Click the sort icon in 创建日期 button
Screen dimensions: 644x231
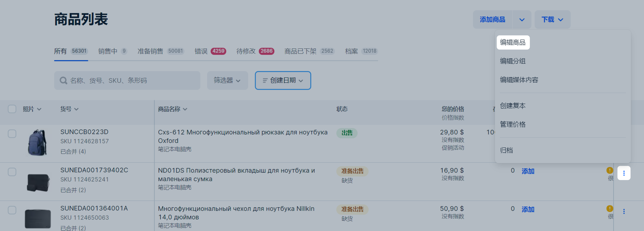point(265,80)
